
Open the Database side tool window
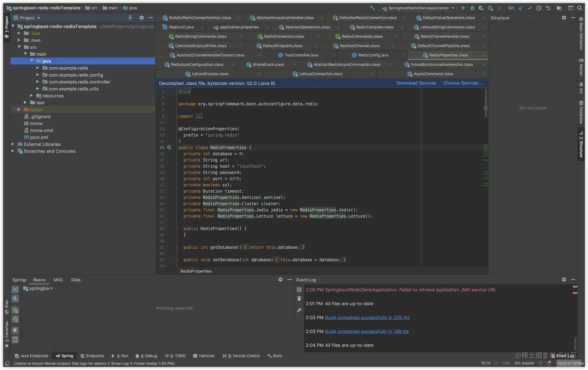coord(581,112)
